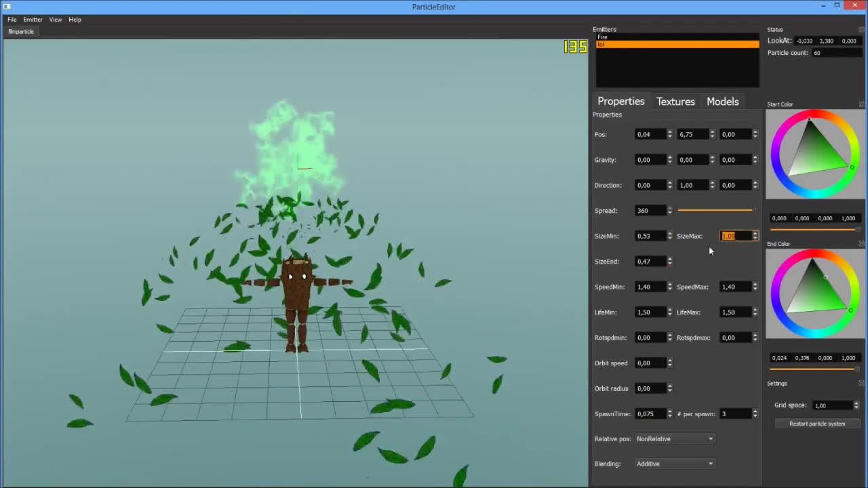The width and height of the screenshot is (868, 488).
Task: Click the SpeedMin value field
Action: click(x=650, y=287)
